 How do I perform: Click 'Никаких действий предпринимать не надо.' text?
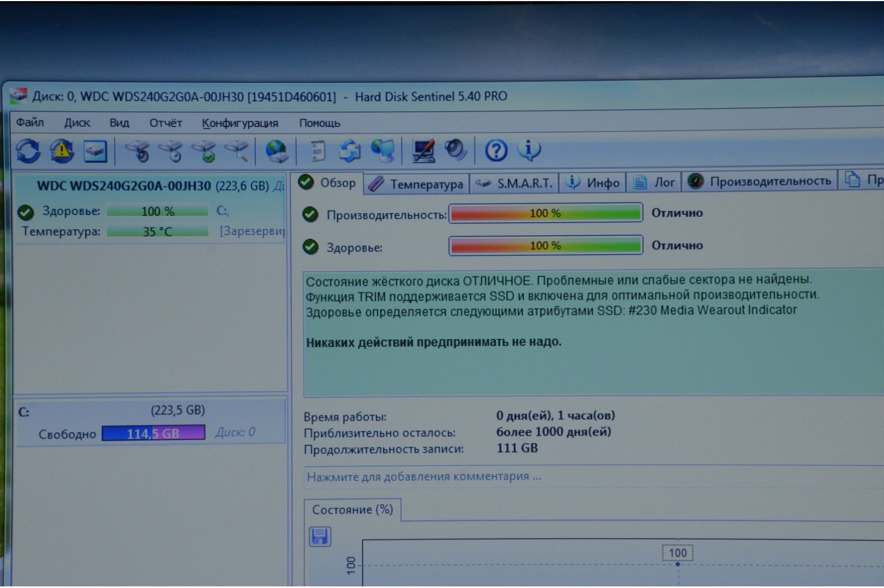[x=433, y=342]
